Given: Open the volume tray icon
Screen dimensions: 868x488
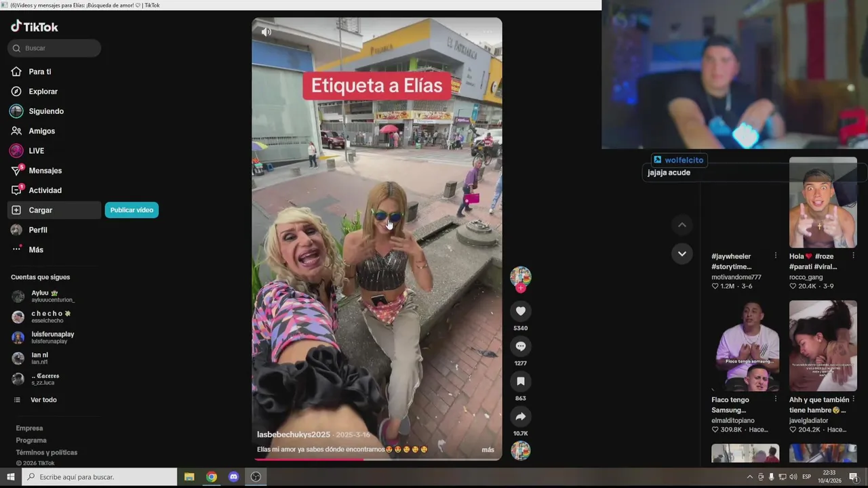Looking at the screenshot, I should click(x=793, y=477).
